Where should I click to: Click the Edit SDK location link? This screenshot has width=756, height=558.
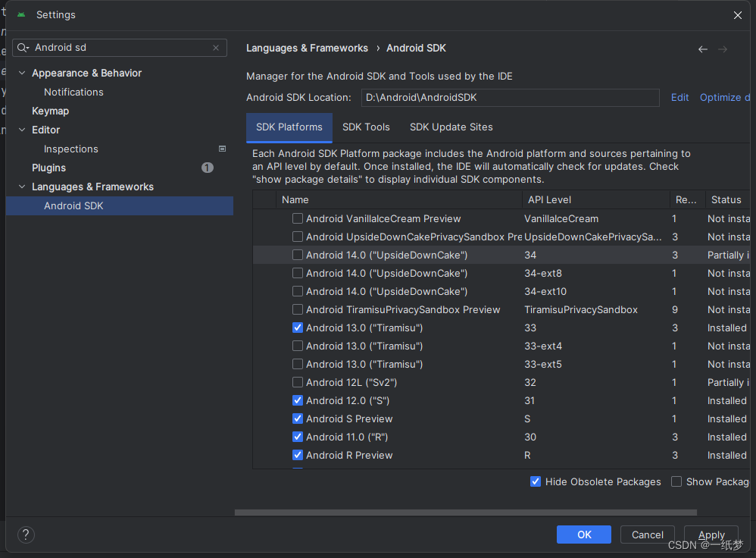(x=679, y=97)
